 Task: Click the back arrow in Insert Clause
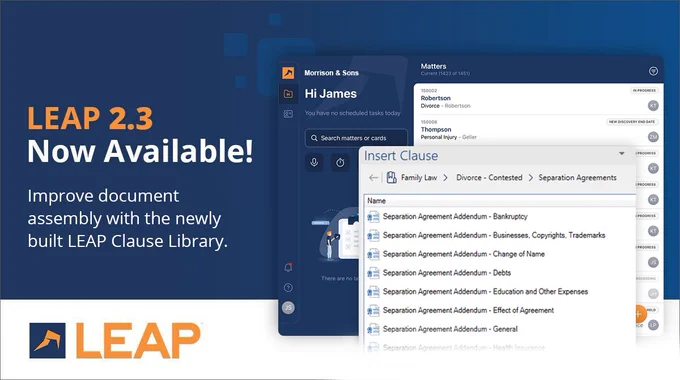click(373, 177)
